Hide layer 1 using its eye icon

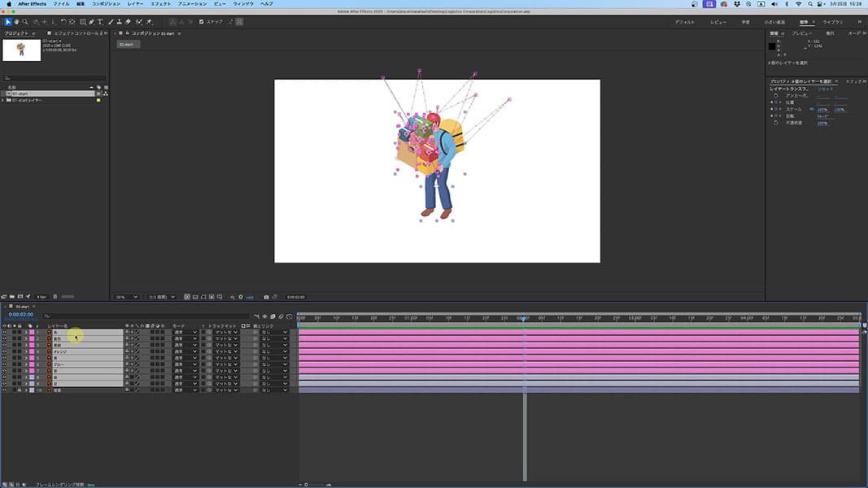pos(4,332)
